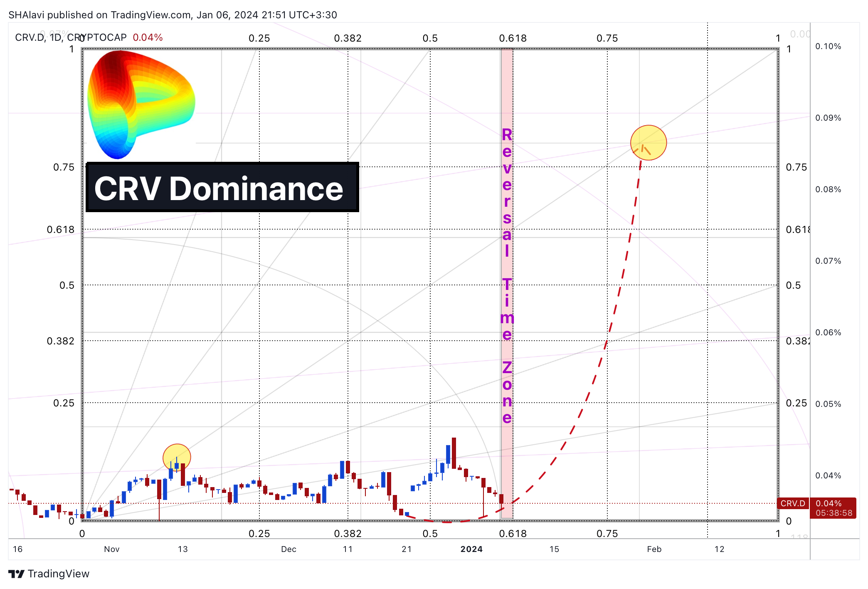Click the right-side 0.75 Fib level label
The image size is (868, 589).
click(796, 167)
